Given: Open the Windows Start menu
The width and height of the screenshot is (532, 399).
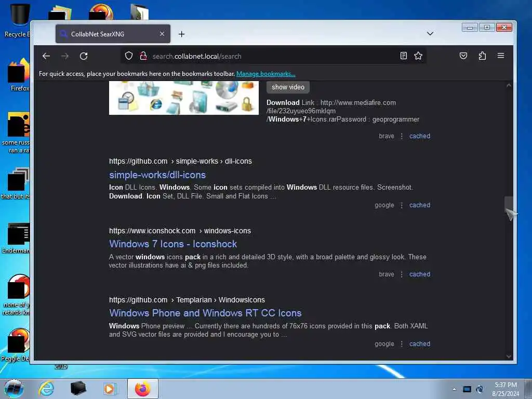Looking at the screenshot, I should pyautogui.click(x=14, y=389).
